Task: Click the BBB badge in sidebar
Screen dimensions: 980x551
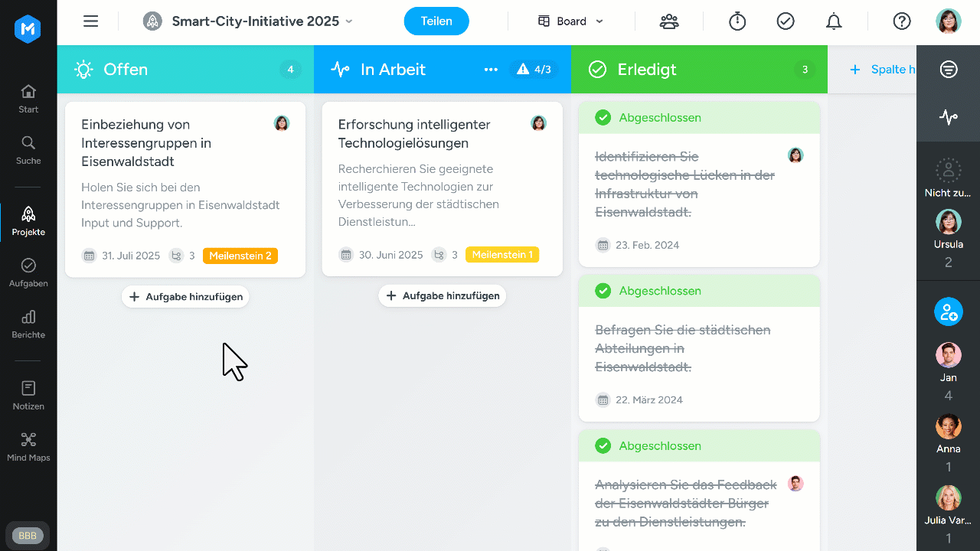Action: coord(28,536)
